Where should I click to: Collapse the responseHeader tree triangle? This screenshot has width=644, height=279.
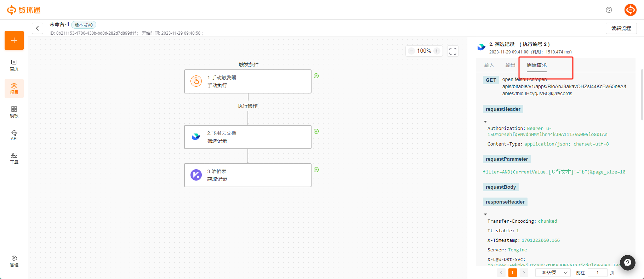[x=485, y=214]
